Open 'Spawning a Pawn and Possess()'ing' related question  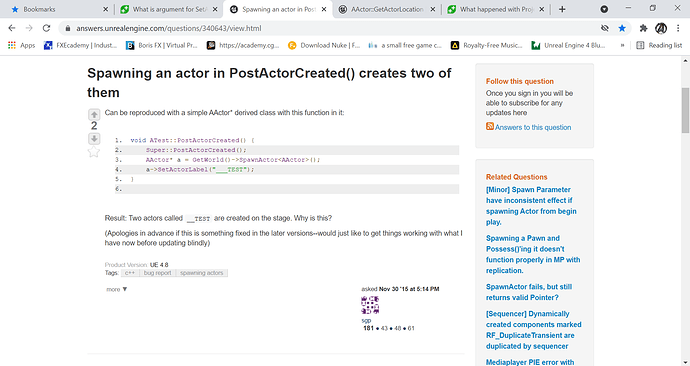pos(533,254)
